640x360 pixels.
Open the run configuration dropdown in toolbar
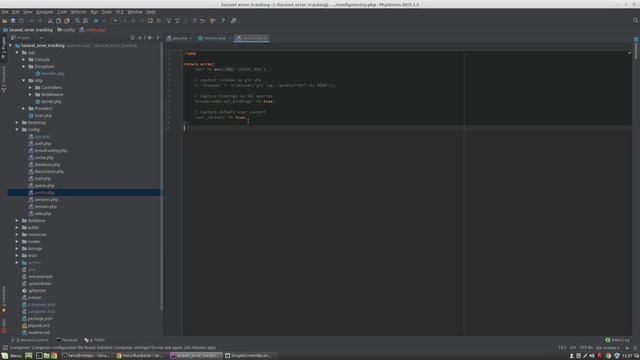coord(115,20)
